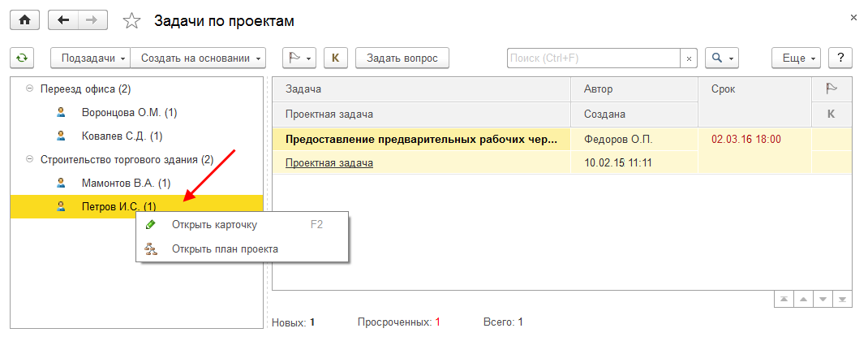868x337 pixels.
Task: Click the K control toolbar button
Action: pyautogui.click(x=336, y=58)
